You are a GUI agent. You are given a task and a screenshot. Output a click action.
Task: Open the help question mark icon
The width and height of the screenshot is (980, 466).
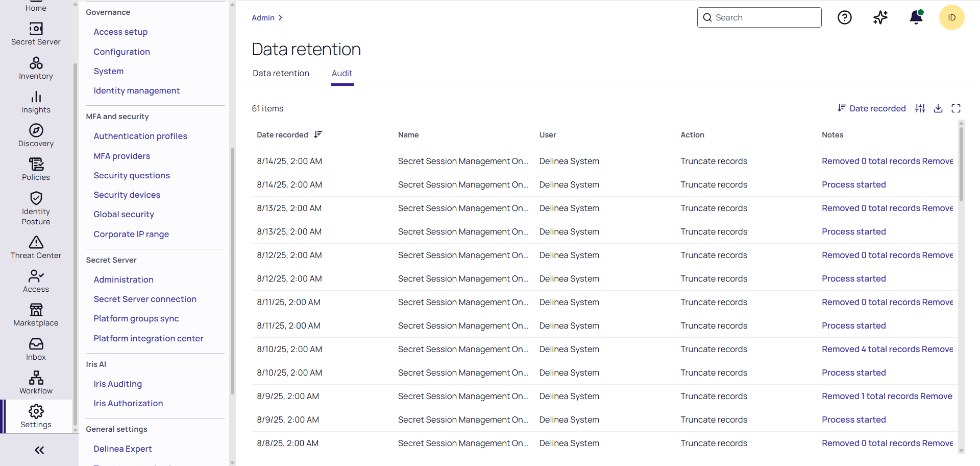tap(845, 18)
